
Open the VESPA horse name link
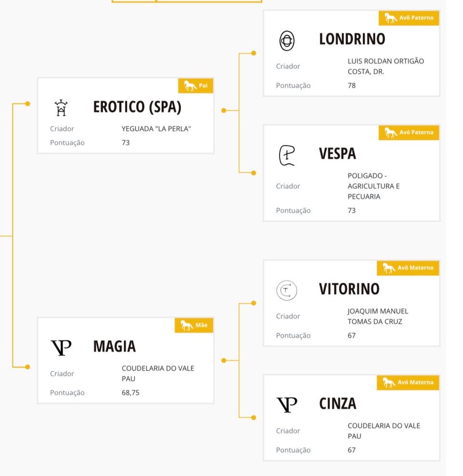337,154
